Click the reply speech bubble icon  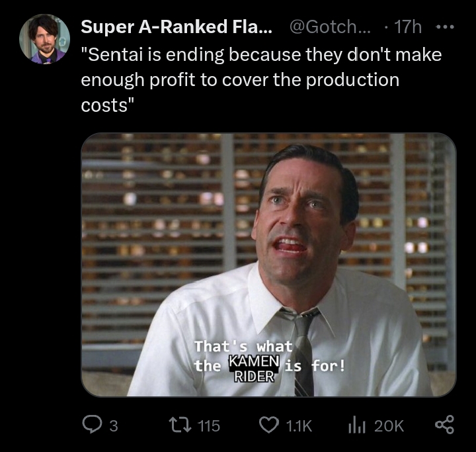pyautogui.click(x=91, y=426)
